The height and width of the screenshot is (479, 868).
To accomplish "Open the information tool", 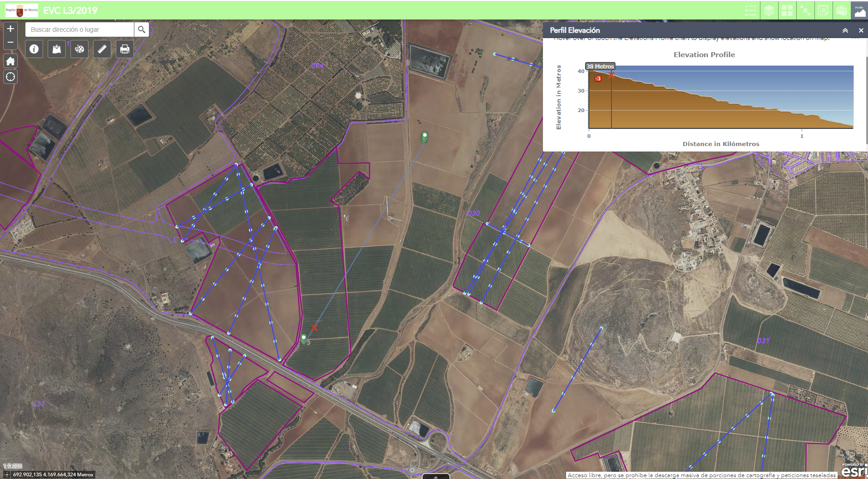I will [x=34, y=49].
